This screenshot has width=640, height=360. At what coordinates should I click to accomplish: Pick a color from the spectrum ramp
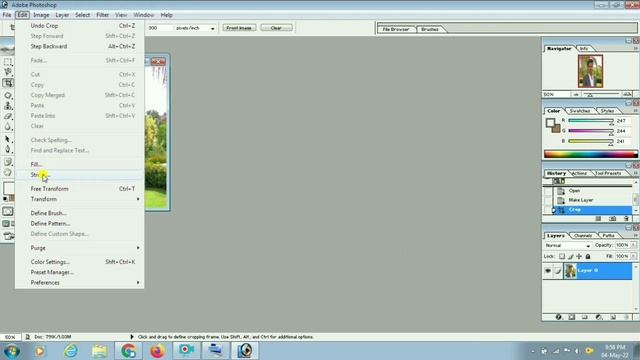click(591, 154)
